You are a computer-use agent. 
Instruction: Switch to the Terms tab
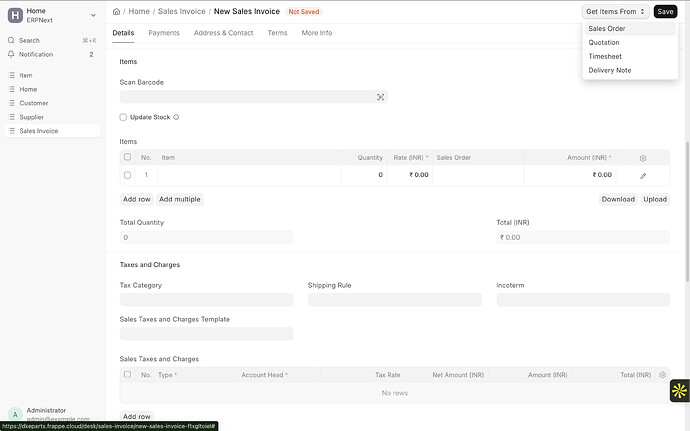pos(277,33)
